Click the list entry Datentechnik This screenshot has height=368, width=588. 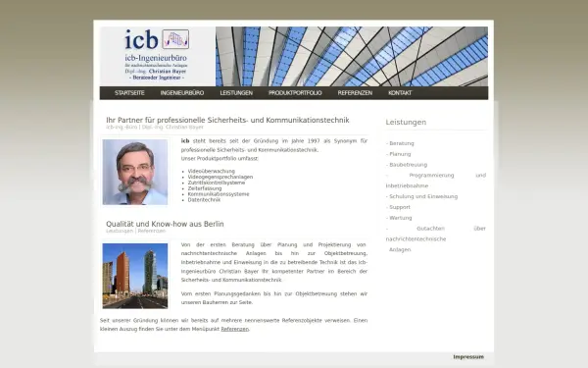pos(205,200)
